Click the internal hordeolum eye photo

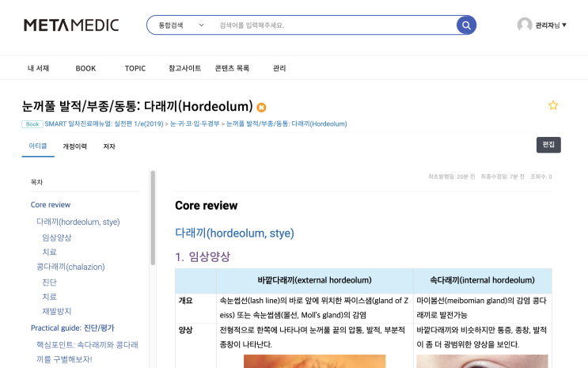tap(482, 361)
